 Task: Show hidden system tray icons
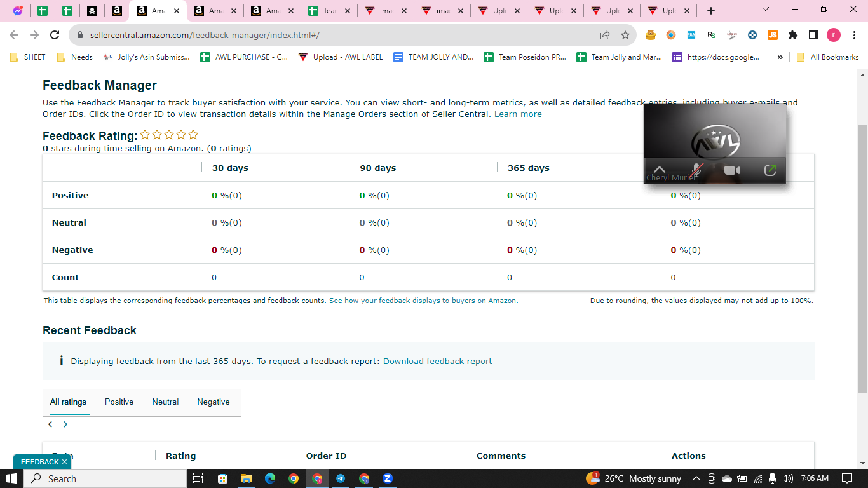(696, 478)
